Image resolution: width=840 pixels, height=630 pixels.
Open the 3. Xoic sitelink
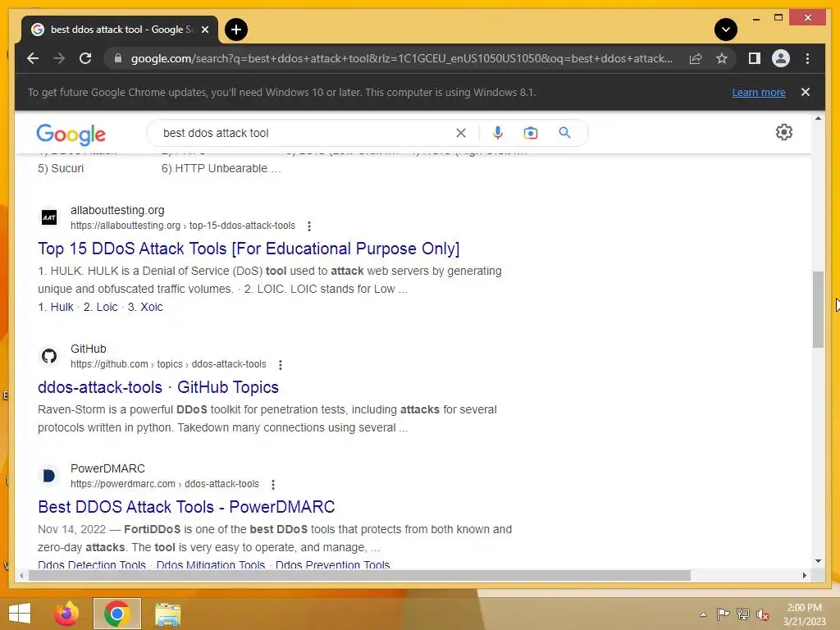[145, 307]
